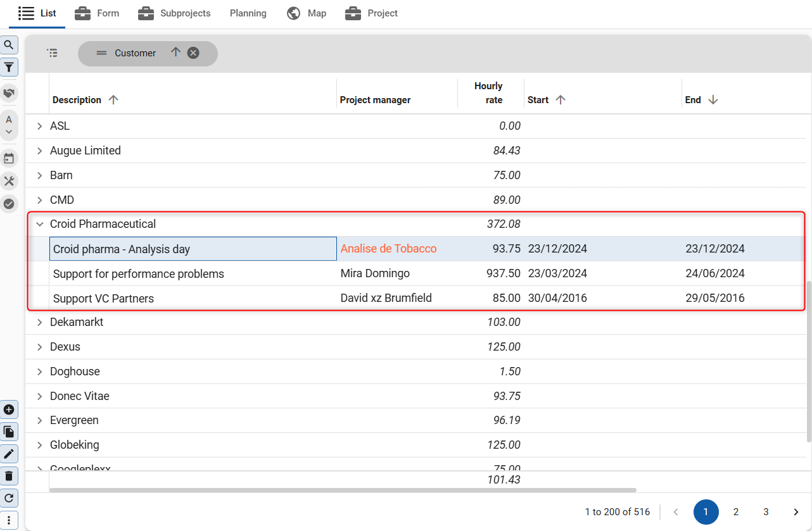Click the search magnifier icon in sidebar

click(9, 45)
